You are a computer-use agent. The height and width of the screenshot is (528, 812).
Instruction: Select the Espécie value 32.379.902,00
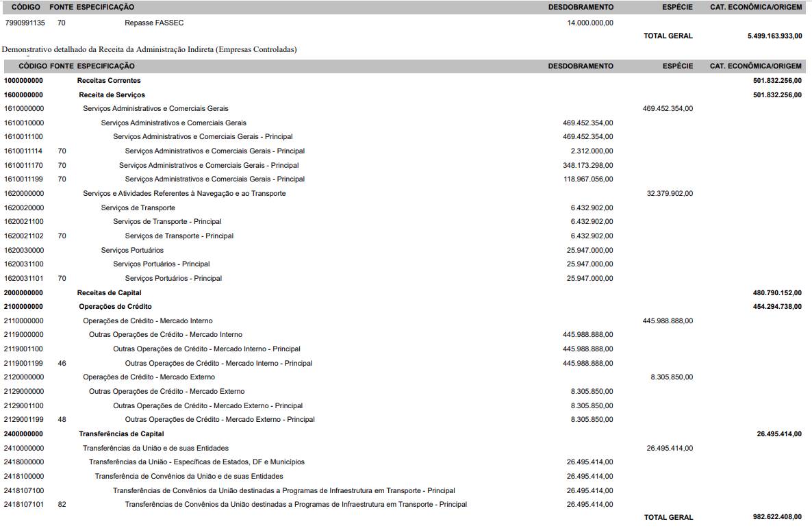pyautogui.click(x=670, y=193)
